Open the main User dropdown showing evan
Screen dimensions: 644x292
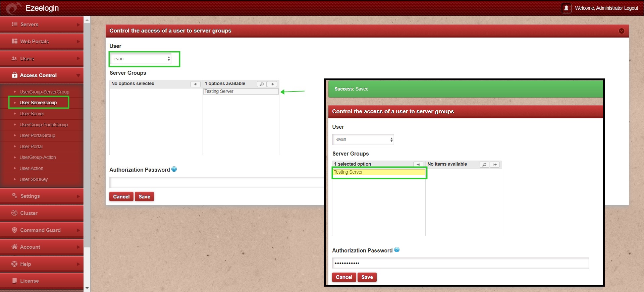tap(141, 59)
